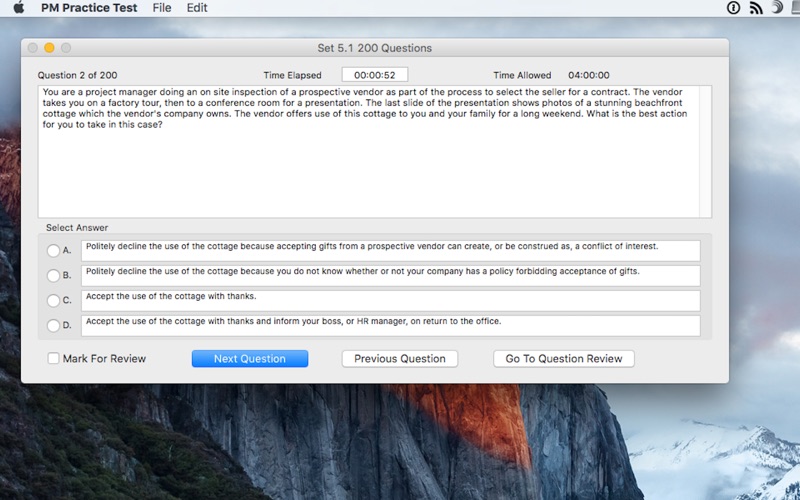Screen dimensions: 800x500
Task: Click the gray swirl menu bar icon
Action: coord(776,8)
